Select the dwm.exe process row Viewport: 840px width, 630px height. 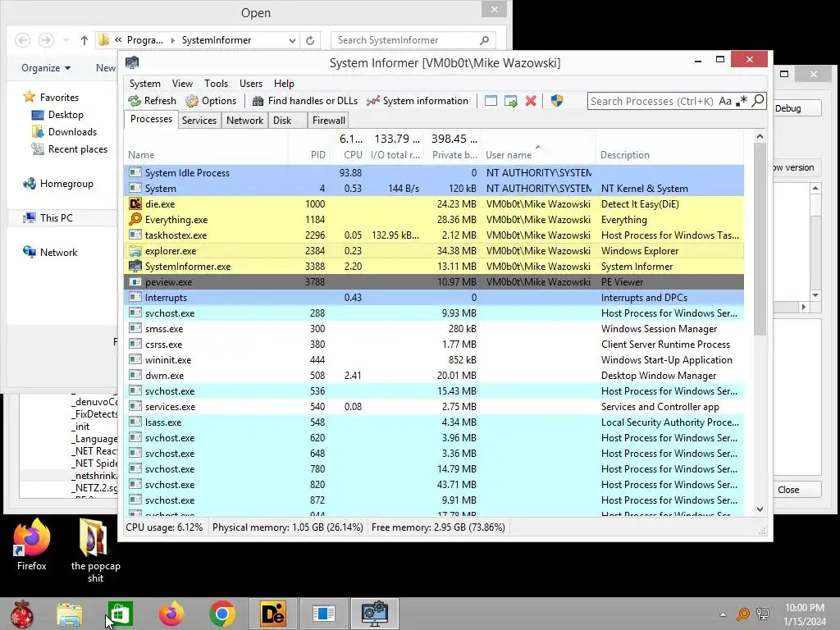(x=434, y=376)
